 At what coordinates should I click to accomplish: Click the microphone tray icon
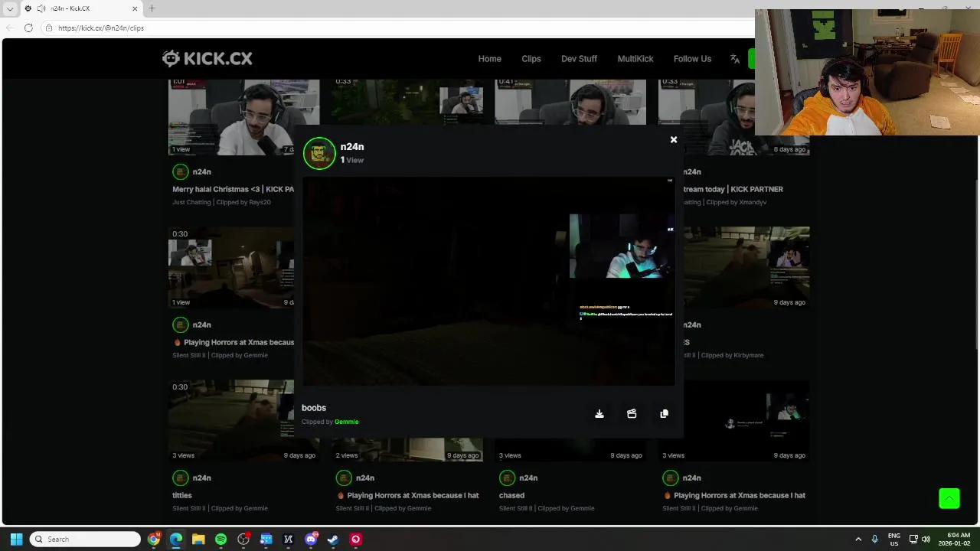tap(875, 540)
